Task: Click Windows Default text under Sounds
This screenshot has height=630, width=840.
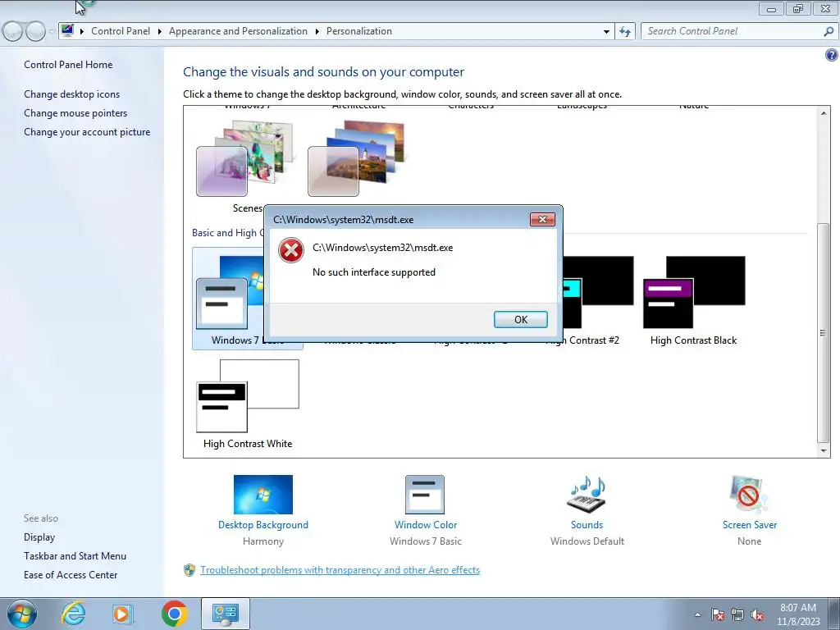Action: 587,541
